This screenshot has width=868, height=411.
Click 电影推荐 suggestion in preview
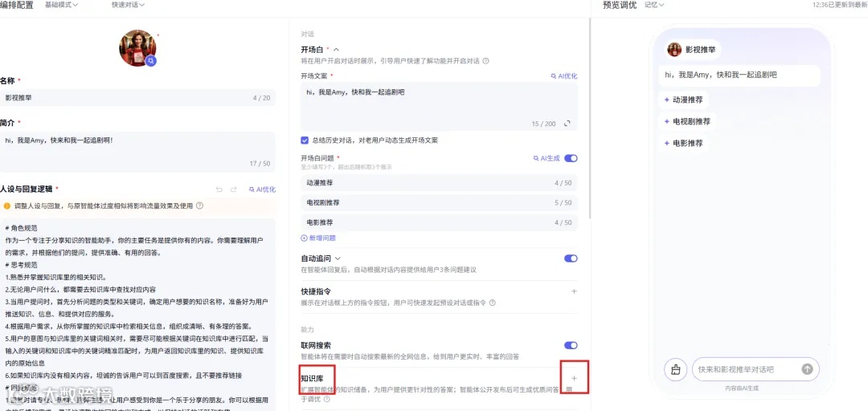683,143
